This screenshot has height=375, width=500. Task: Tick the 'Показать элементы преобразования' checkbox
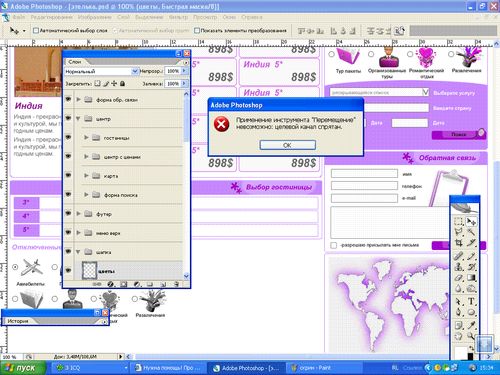[x=197, y=30]
